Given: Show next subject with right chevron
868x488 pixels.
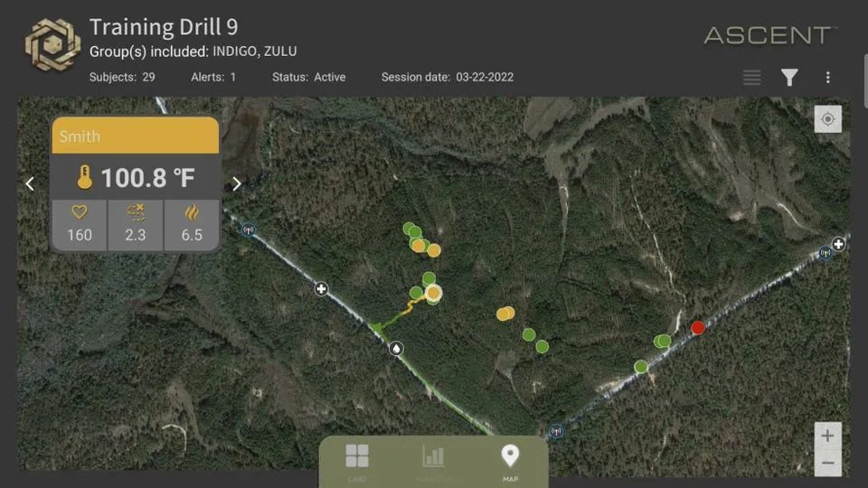Looking at the screenshot, I should [236, 183].
